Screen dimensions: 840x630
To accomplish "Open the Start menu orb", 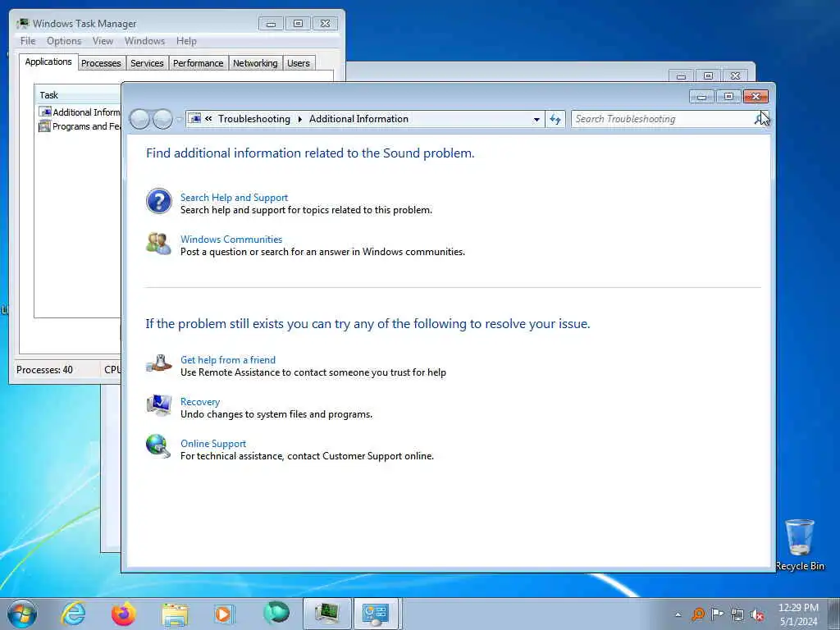I will click(22, 614).
